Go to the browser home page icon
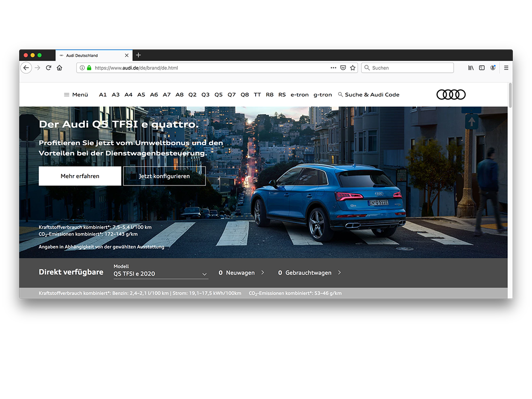Screen dimensions: 532x399 60,68
